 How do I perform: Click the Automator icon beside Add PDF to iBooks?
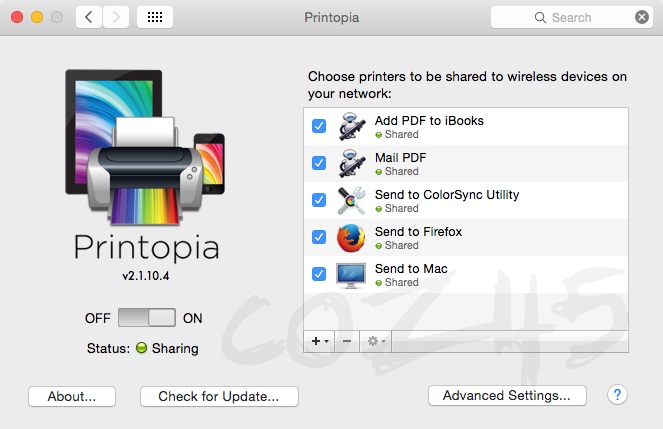tap(351, 126)
